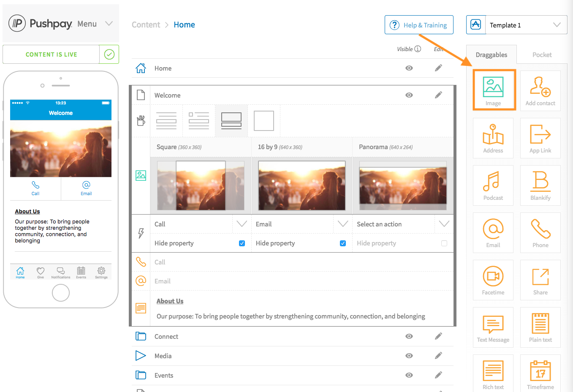This screenshot has height=392, width=573.
Task: Select the Draggables tab
Action: (x=491, y=54)
